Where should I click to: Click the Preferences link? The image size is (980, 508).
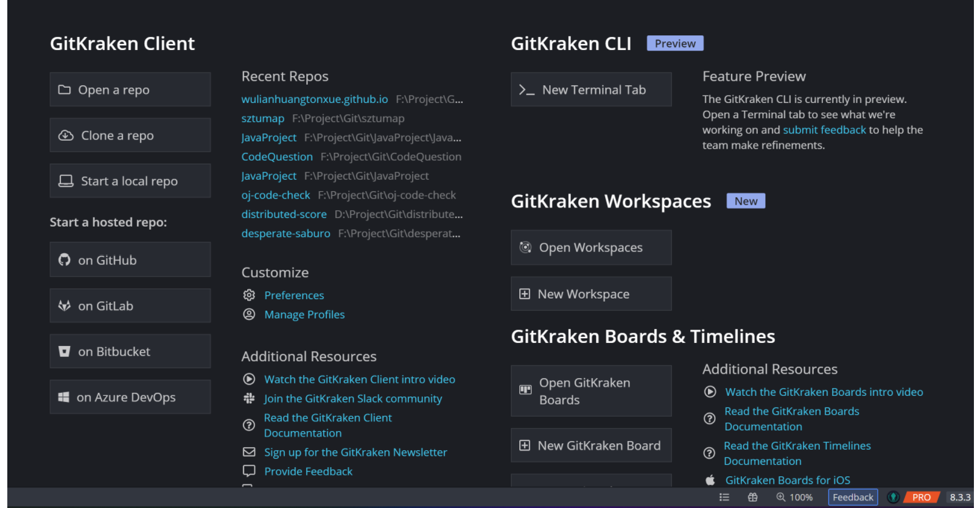click(x=294, y=295)
